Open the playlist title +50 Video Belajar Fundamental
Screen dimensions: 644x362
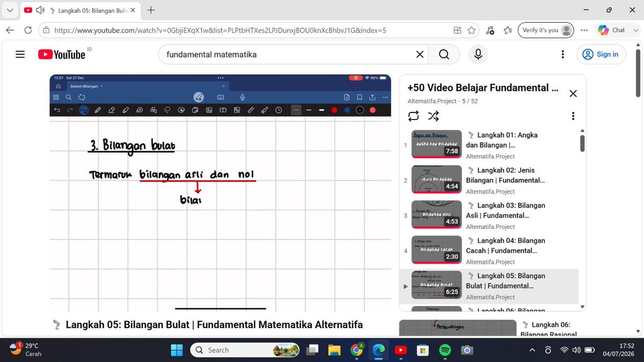click(483, 88)
